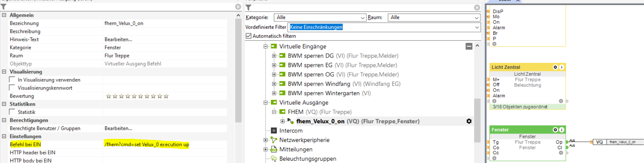Open the Kategorie dropdown

(320, 17)
